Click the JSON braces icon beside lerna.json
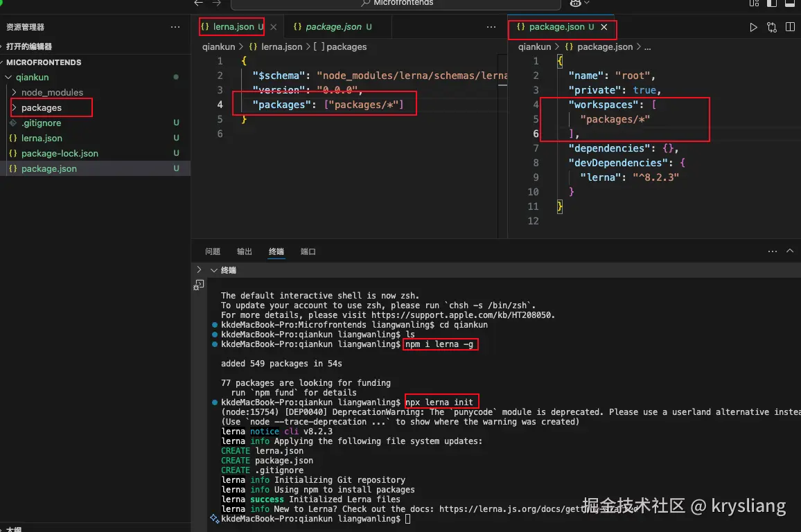801x532 pixels. tap(12, 139)
